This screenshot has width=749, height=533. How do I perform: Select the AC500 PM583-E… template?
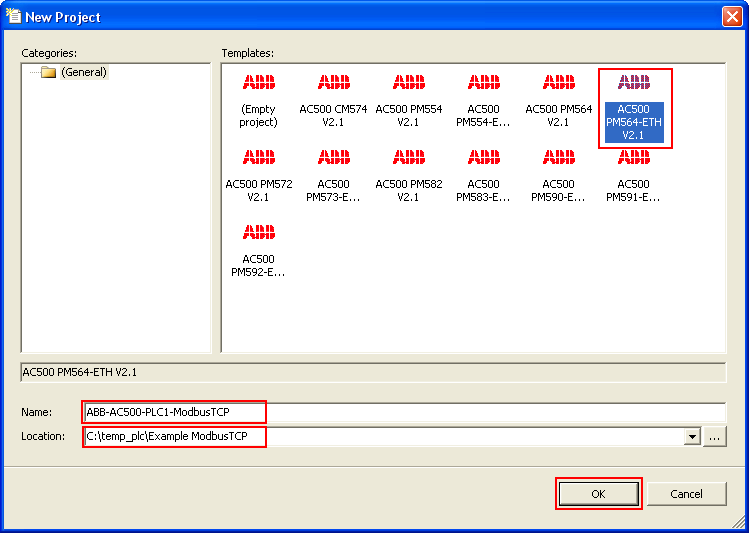point(484,175)
